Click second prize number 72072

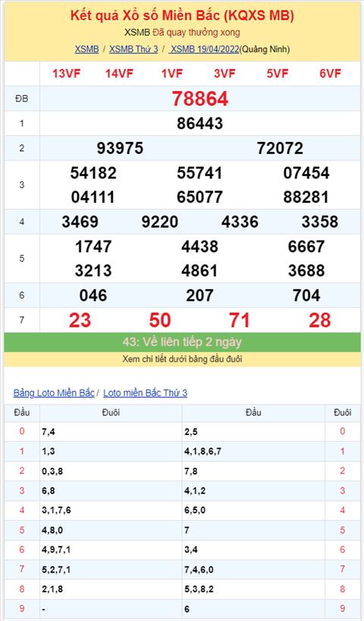(280, 148)
